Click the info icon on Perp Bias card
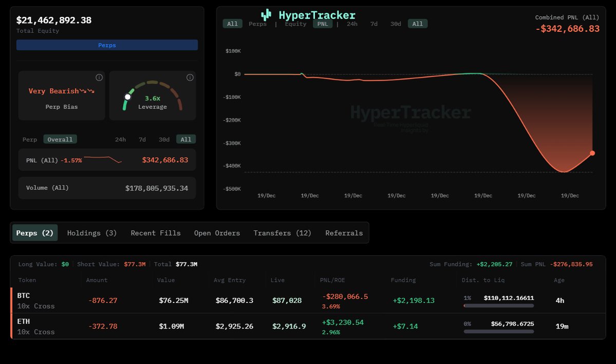The width and height of the screenshot is (616, 364). [x=99, y=78]
